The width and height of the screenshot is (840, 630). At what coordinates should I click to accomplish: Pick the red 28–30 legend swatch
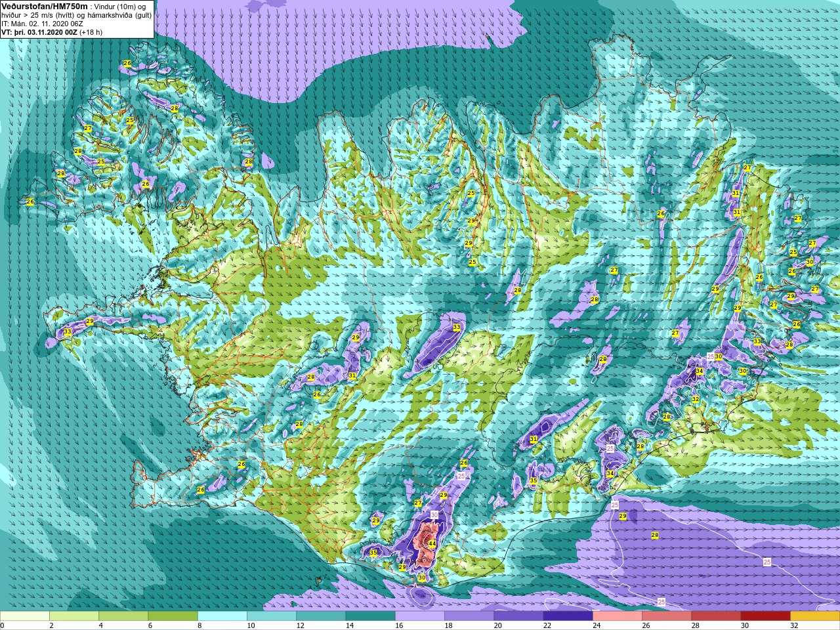[716, 616]
